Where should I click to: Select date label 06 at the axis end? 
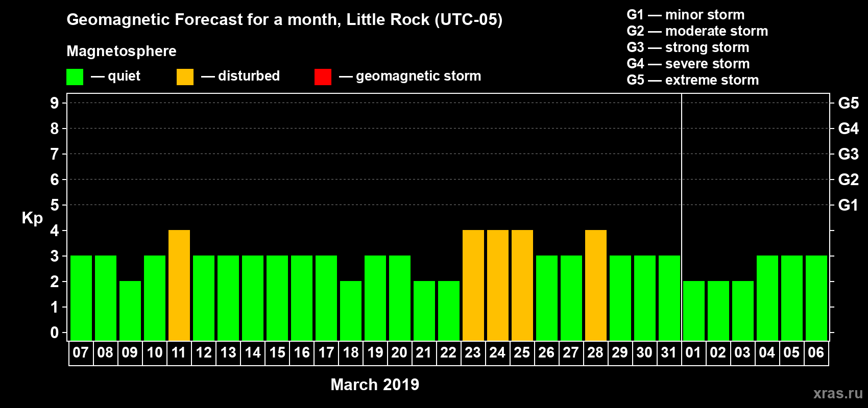click(x=816, y=353)
